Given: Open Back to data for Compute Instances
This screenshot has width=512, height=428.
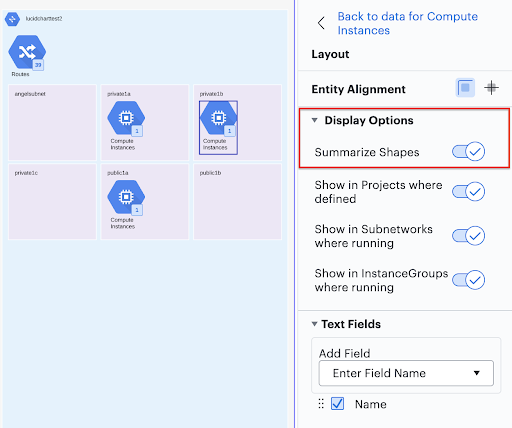Looking at the screenshot, I should (407, 23).
